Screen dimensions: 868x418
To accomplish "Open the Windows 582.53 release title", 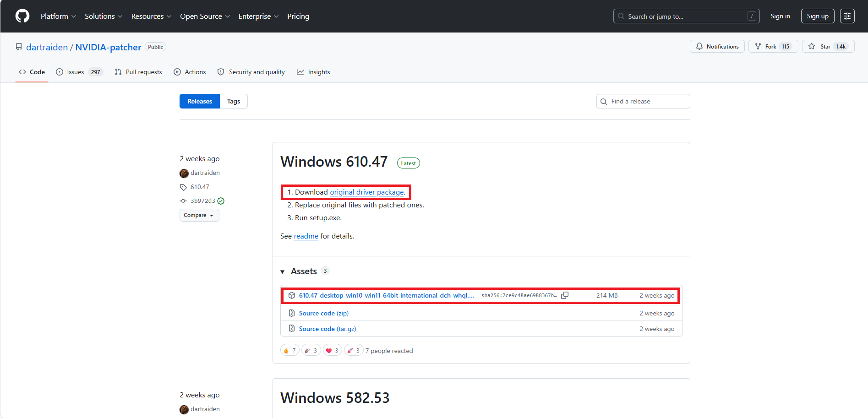I will [x=335, y=398].
